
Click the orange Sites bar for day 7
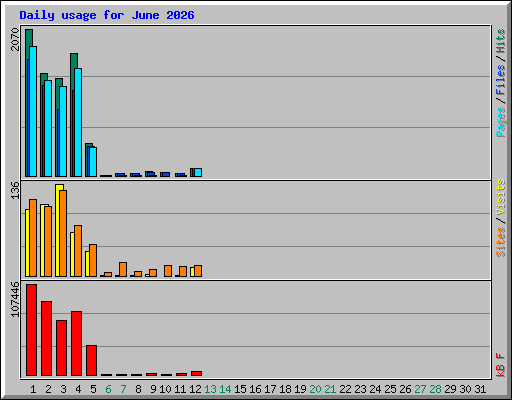pos(123,269)
